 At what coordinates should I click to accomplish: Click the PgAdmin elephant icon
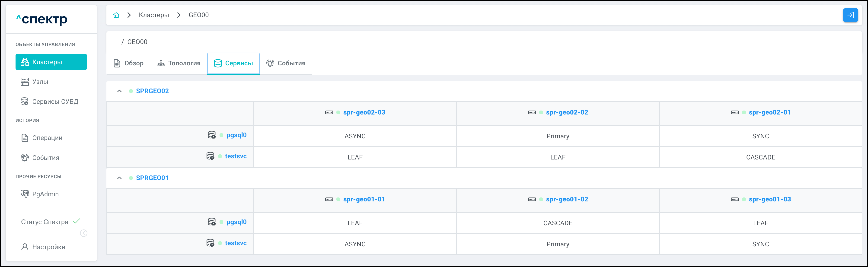[25, 194]
